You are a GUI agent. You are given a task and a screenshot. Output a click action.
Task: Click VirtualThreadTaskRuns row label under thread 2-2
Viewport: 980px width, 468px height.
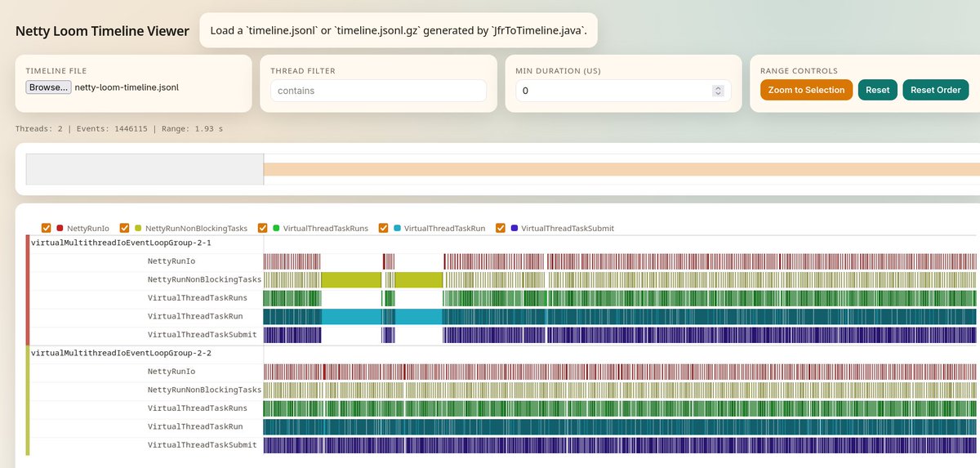click(x=197, y=408)
